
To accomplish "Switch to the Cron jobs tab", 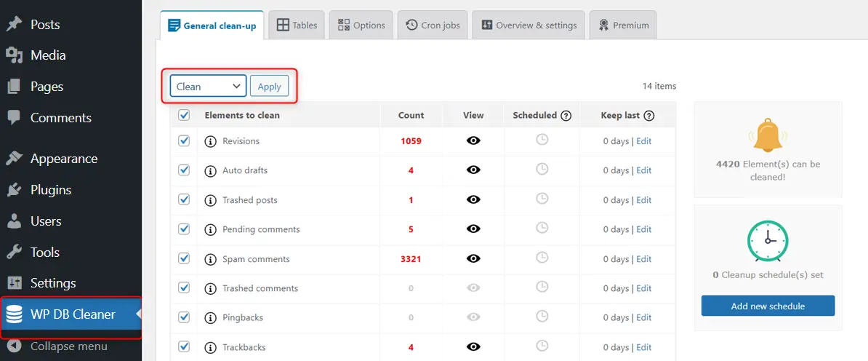I will tap(433, 25).
